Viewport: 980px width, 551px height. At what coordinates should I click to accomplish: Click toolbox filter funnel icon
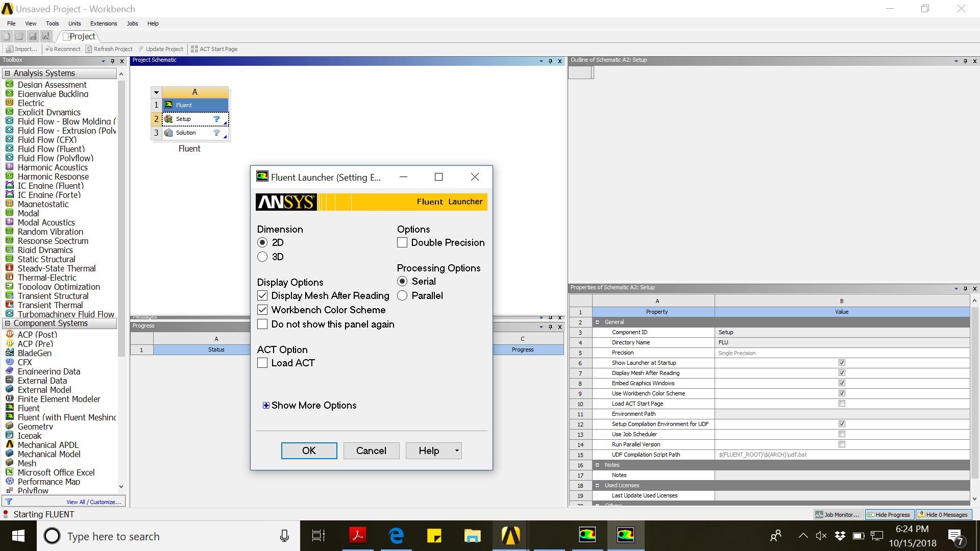click(9, 502)
